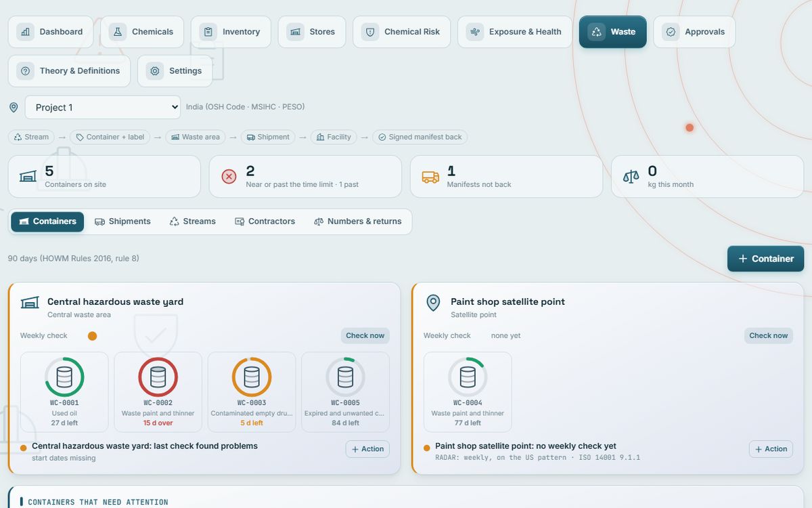Open the Waste module tab
Screen dimensions: 812x508
(x=612, y=32)
